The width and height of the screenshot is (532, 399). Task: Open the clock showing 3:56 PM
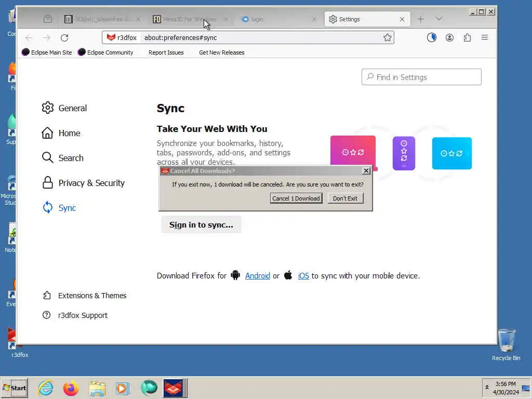tap(506, 388)
